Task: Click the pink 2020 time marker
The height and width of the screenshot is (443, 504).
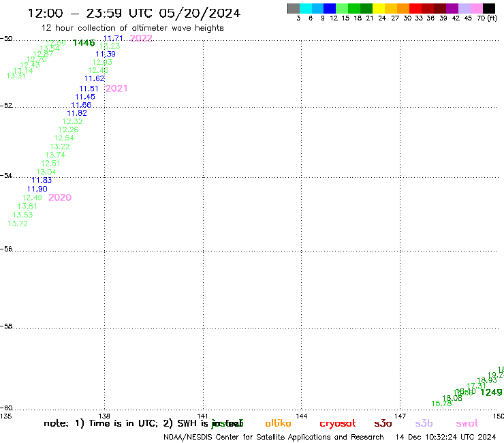Action: [x=60, y=198]
